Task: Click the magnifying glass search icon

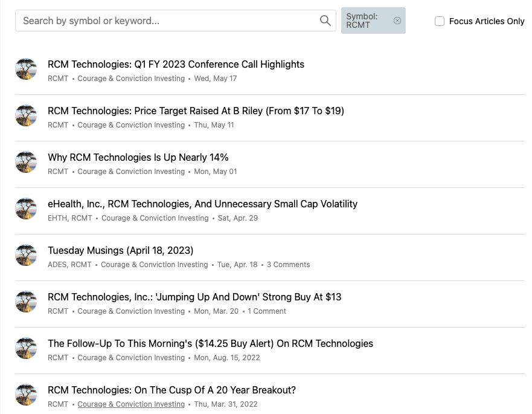Action: coord(325,21)
